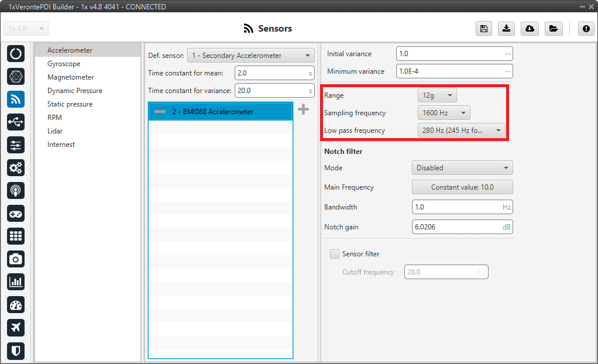The height and width of the screenshot is (364, 598).
Task: Click the save configuration floppy disk icon
Action: pyautogui.click(x=483, y=29)
